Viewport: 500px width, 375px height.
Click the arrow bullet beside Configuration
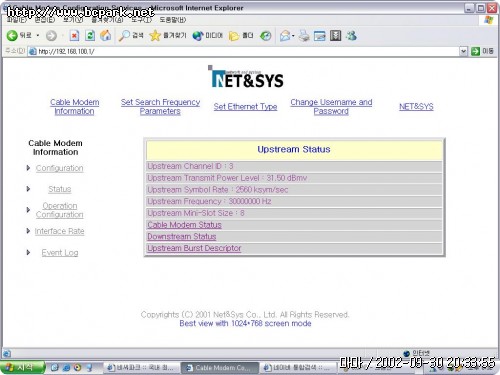[x=28, y=168]
